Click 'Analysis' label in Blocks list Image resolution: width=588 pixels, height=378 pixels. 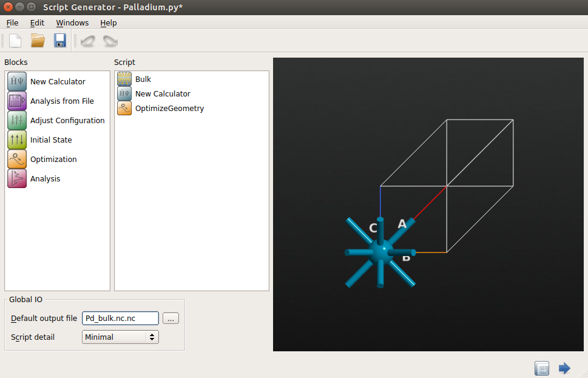tap(45, 179)
